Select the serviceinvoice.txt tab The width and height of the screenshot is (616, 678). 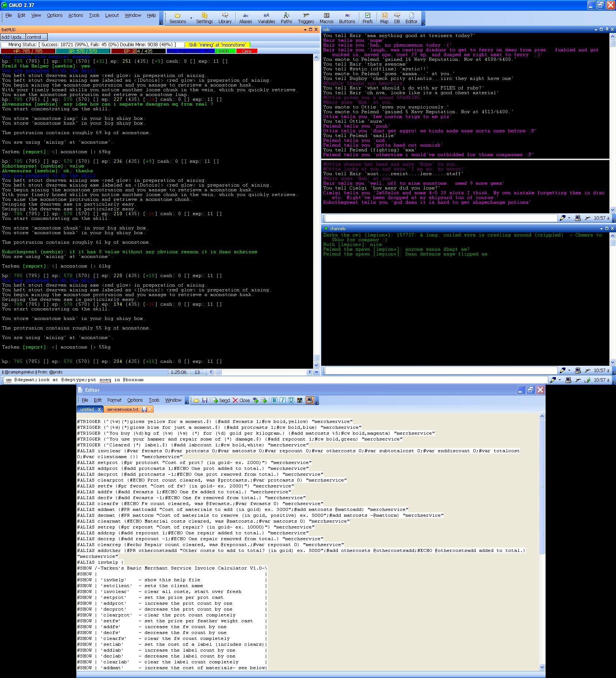click(123, 409)
